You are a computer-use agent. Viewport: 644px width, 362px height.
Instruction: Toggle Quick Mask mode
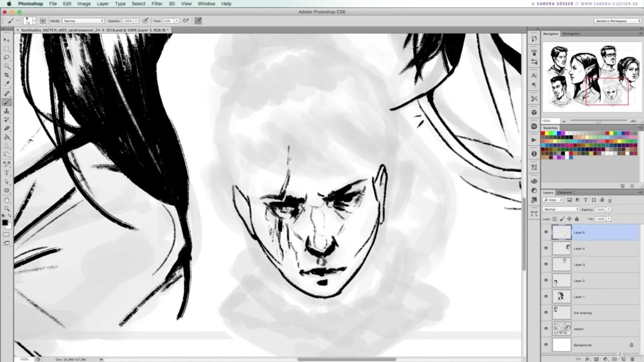[6, 234]
